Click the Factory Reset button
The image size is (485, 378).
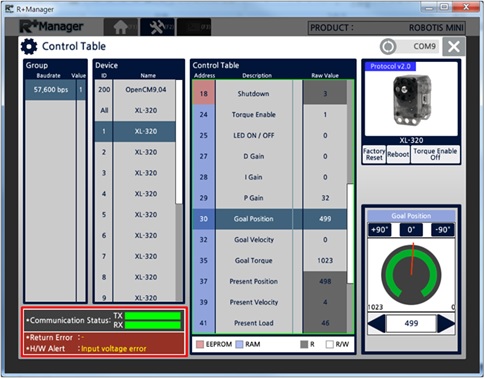point(374,154)
